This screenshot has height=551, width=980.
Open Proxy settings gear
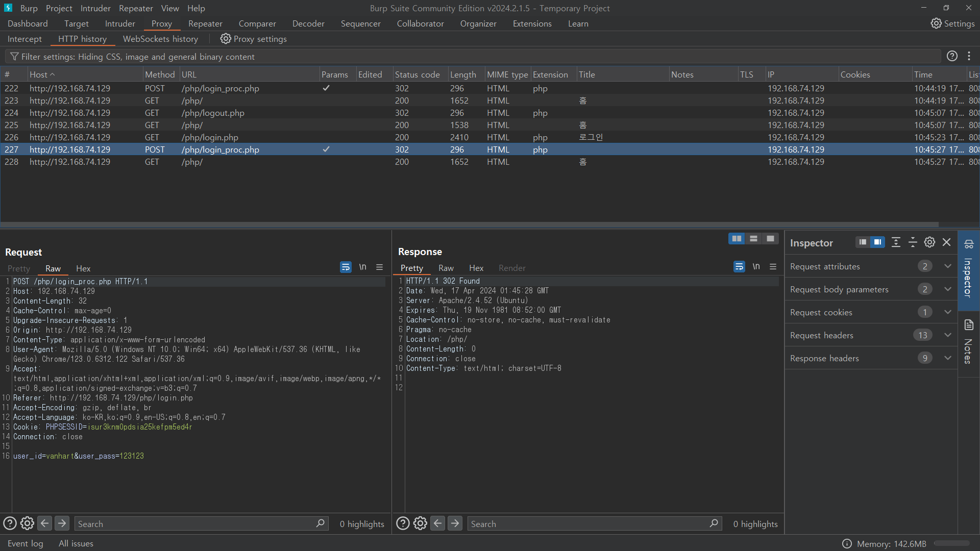226,39
